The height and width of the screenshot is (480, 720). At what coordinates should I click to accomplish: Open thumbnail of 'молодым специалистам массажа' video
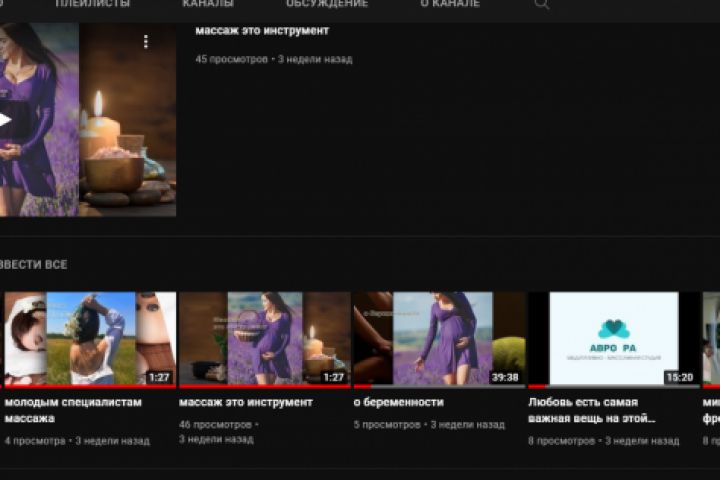[90, 338]
